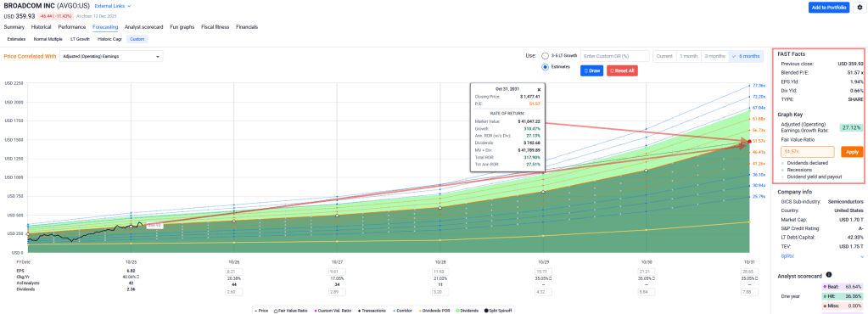Click the red 51.57x forecast point marker
Image resolution: width=868 pixels, height=314 pixels.
click(749, 142)
